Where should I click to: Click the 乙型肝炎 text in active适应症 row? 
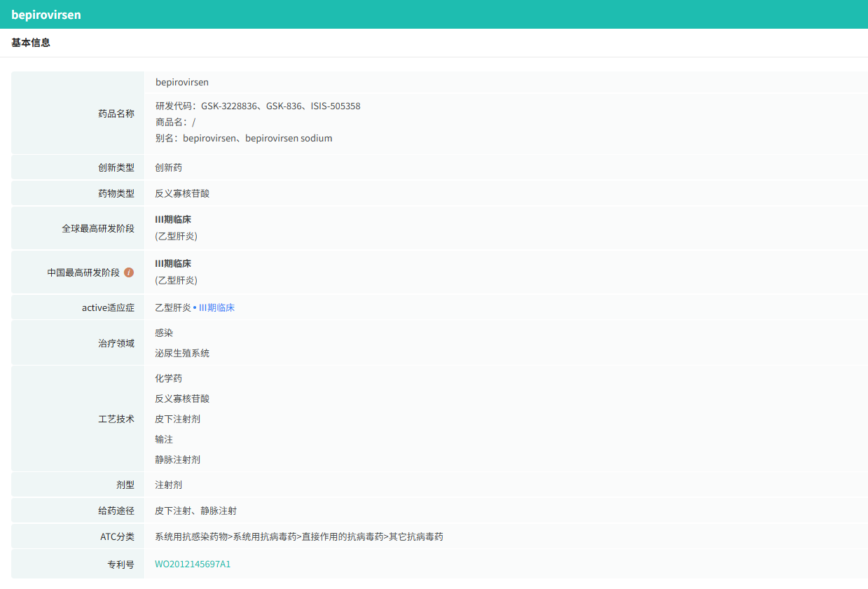click(x=172, y=307)
